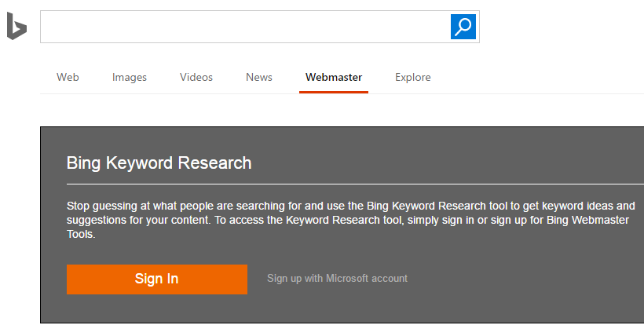The width and height of the screenshot is (644, 336).
Task: Go to the Videos tab
Action: [196, 77]
